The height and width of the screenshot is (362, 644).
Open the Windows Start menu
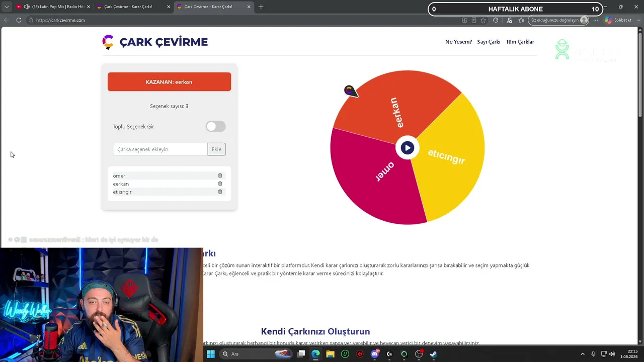pyautogui.click(x=211, y=354)
